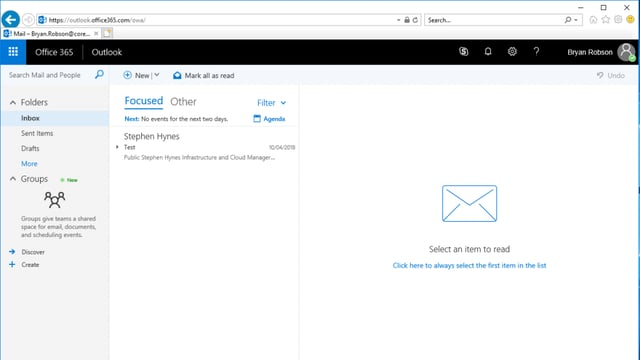Select the Focused inbox tab
640x360 pixels.
pos(144,101)
